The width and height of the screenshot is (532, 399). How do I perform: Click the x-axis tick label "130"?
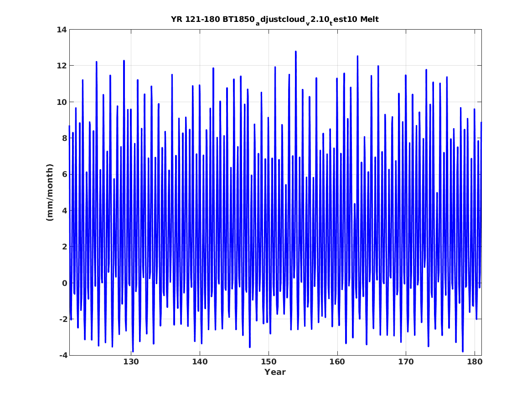coord(131,362)
